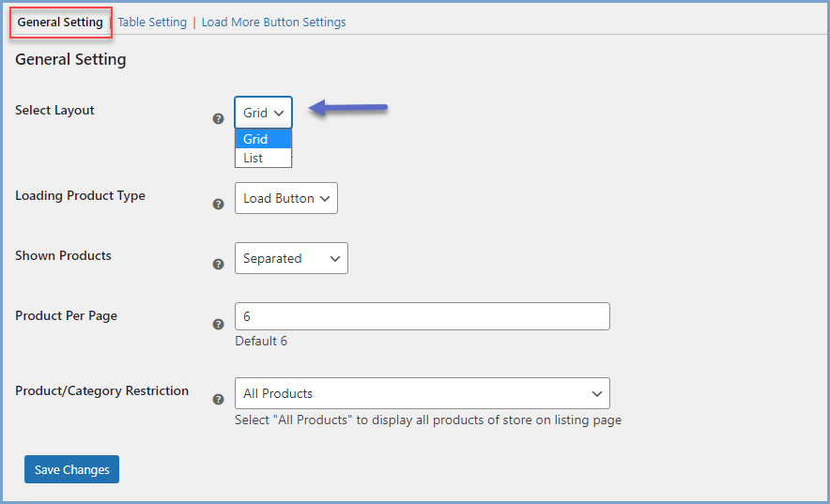Click the Product/Category Restriction label

(x=101, y=391)
